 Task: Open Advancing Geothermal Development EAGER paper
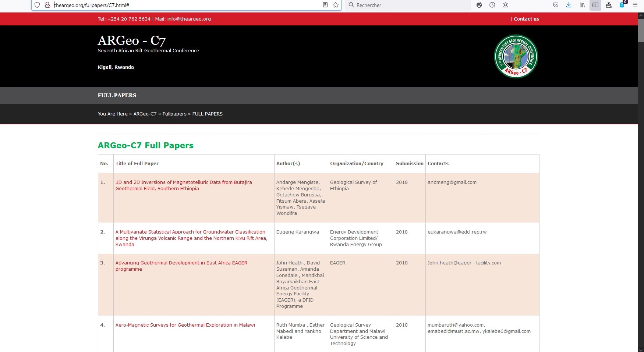coord(181,266)
